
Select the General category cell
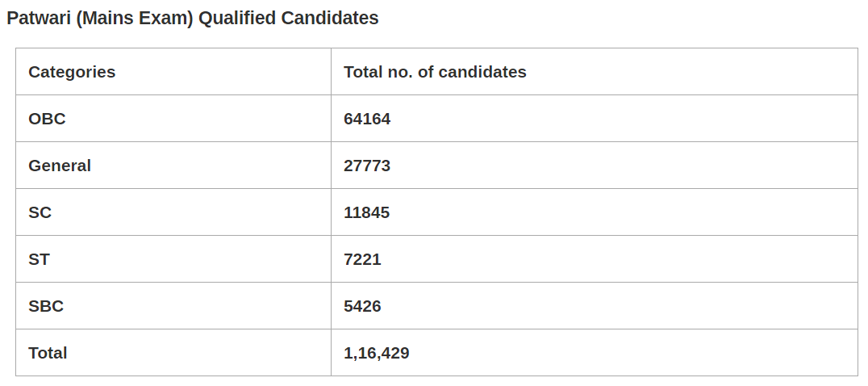point(60,166)
